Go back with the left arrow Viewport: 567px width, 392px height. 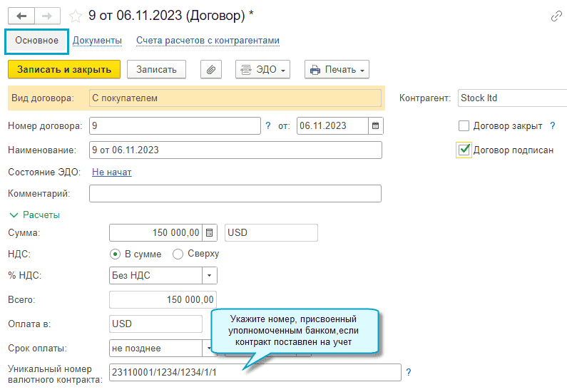click(x=21, y=16)
